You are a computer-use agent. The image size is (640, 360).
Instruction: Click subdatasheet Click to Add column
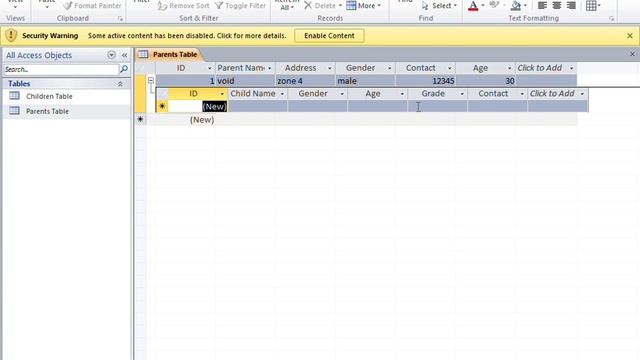click(x=558, y=93)
